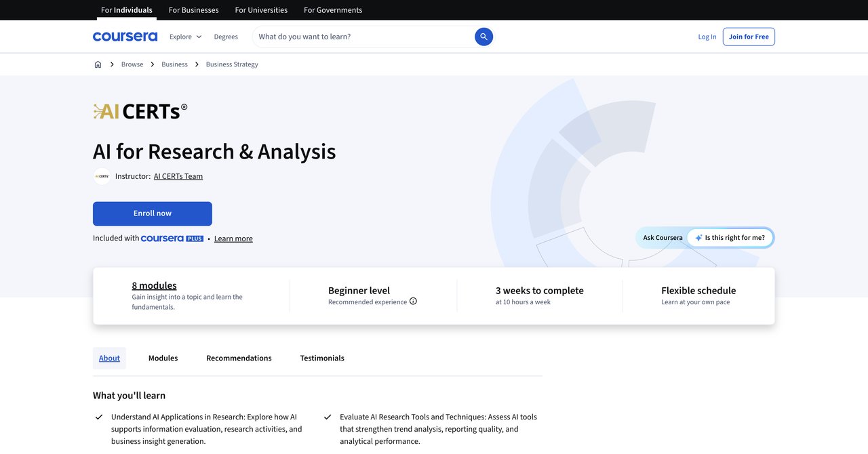Click the blue search magnifier button
This screenshot has height=454, width=868.
(x=484, y=37)
